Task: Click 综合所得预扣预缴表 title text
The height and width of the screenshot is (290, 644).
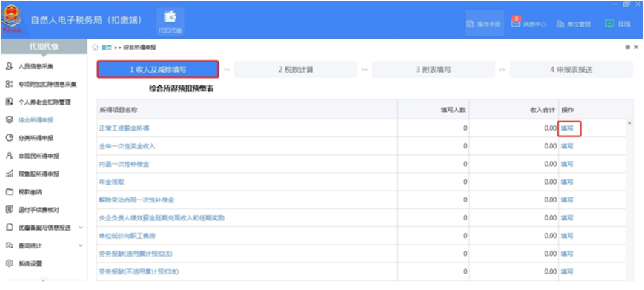Action: pyautogui.click(x=181, y=89)
